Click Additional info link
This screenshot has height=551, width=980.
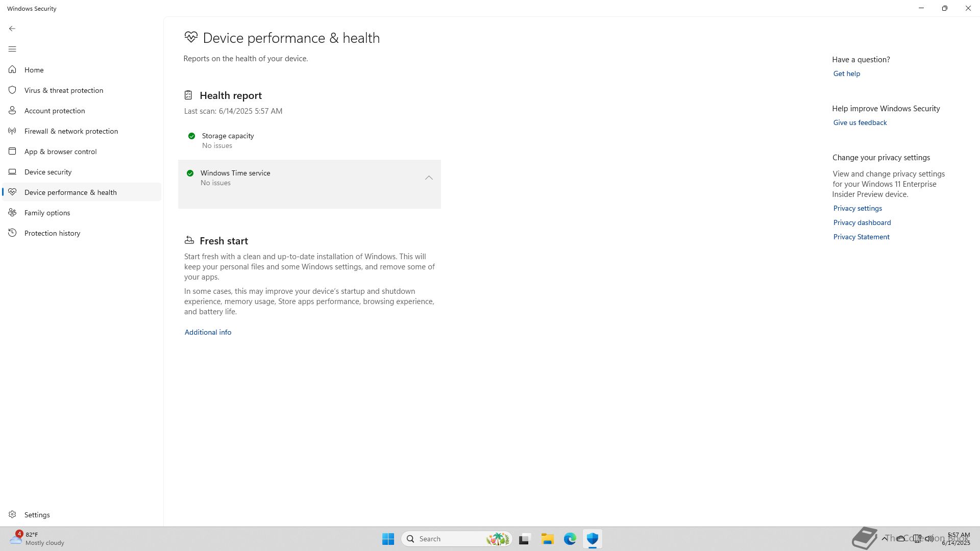pyautogui.click(x=208, y=332)
